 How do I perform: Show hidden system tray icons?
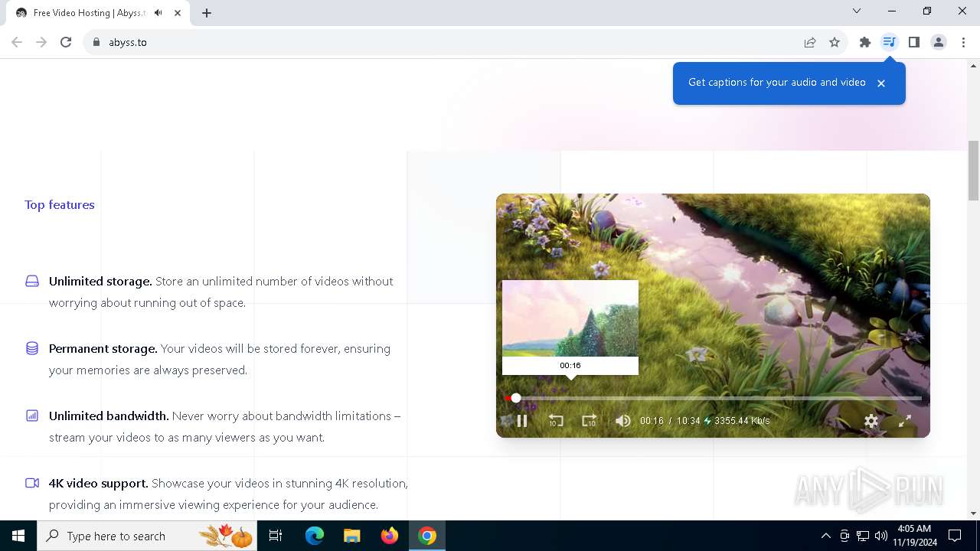825,536
